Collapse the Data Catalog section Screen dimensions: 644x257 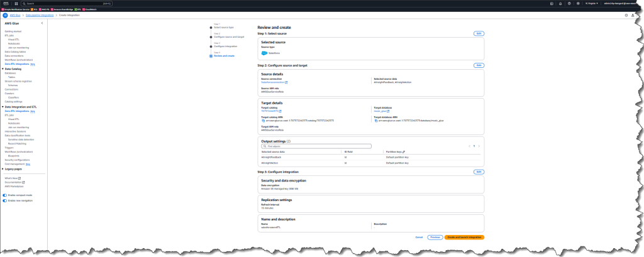coord(3,69)
